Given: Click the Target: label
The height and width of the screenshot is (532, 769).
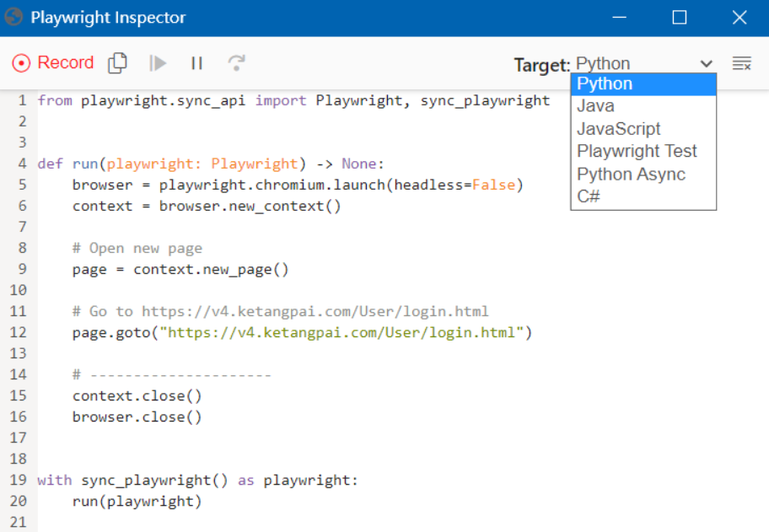Looking at the screenshot, I should 542,65.
